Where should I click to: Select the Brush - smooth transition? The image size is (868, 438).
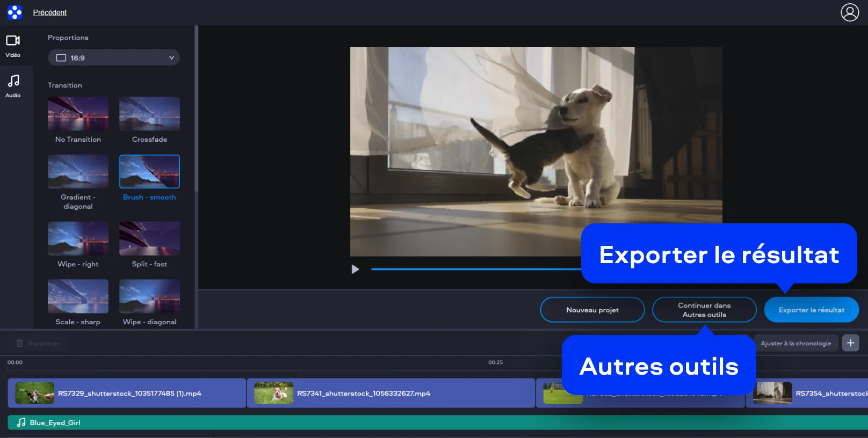[149, 172]
